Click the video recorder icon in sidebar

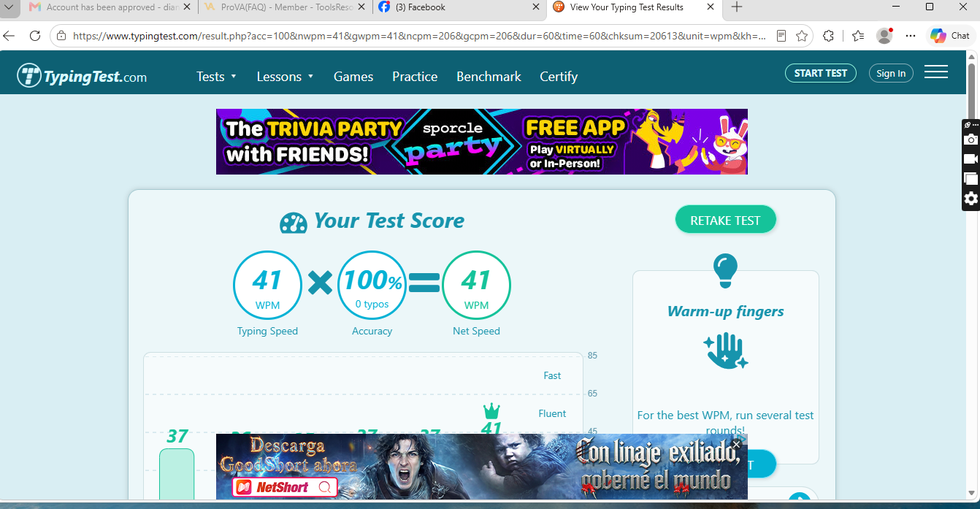(x=971, y=159)
